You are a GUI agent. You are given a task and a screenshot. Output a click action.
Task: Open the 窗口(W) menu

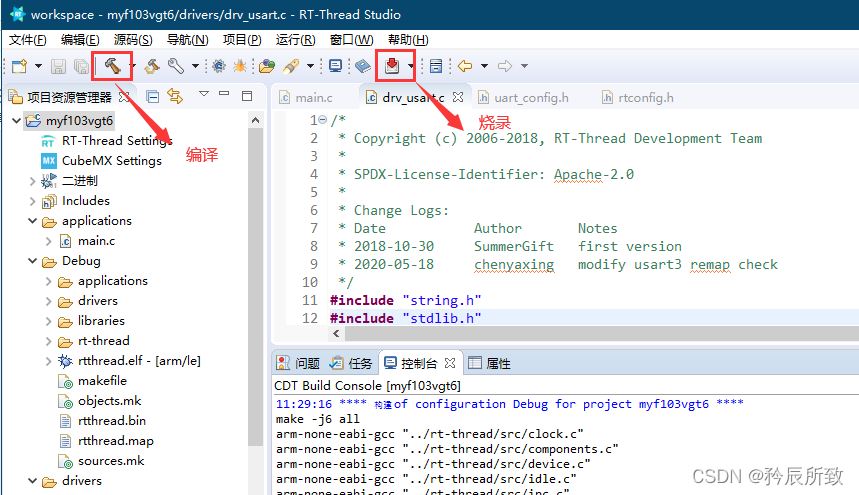point(351,40)
